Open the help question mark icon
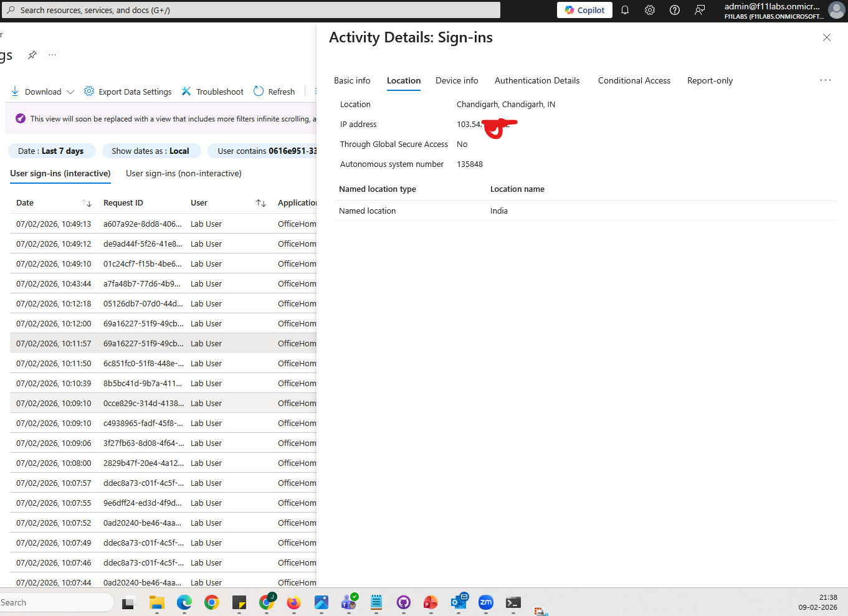The image size is (848, 616). click(x=675, y=10)
